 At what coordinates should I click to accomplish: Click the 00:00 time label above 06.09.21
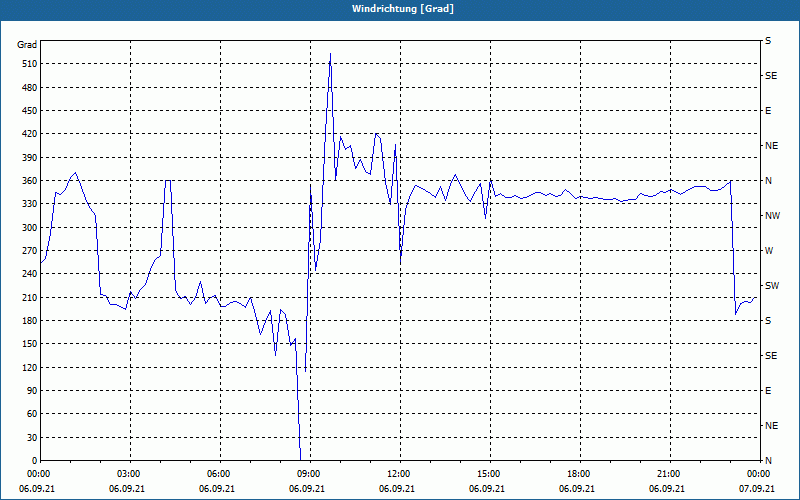tap(37, 474)
